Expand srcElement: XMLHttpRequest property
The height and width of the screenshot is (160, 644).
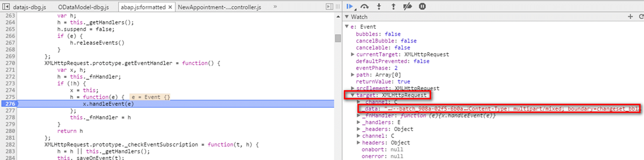coord(352,88)
